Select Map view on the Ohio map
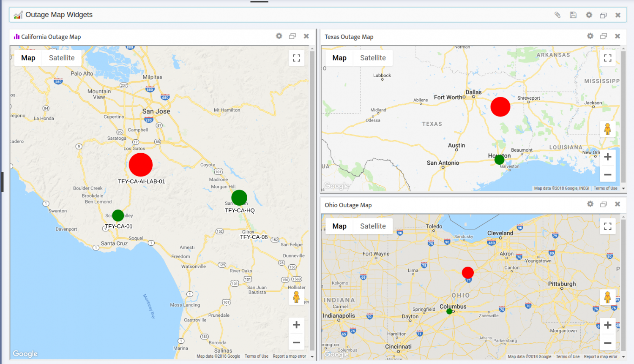The height and width of the screenshot is (364, 634). click(339, 226)
